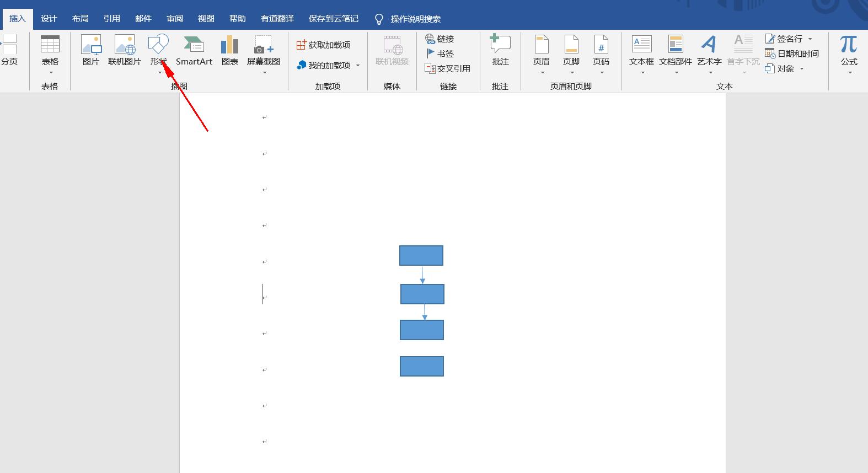Expand the 屏幕截图 dropdown arrow
Viewport: 868px width, 473px height.
[x=264, y=73]
